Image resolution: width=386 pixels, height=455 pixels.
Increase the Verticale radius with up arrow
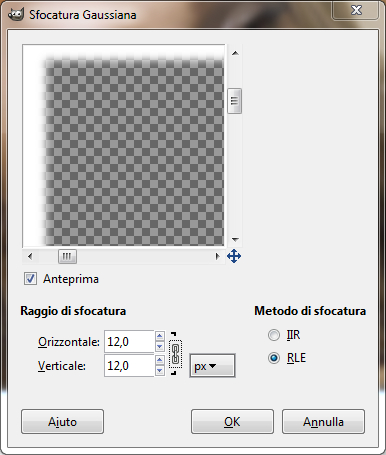(160, 360)
